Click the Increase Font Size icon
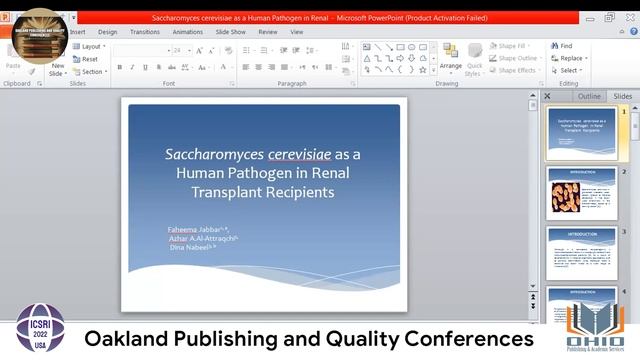The image size is (640, 360). click(199, 51)
